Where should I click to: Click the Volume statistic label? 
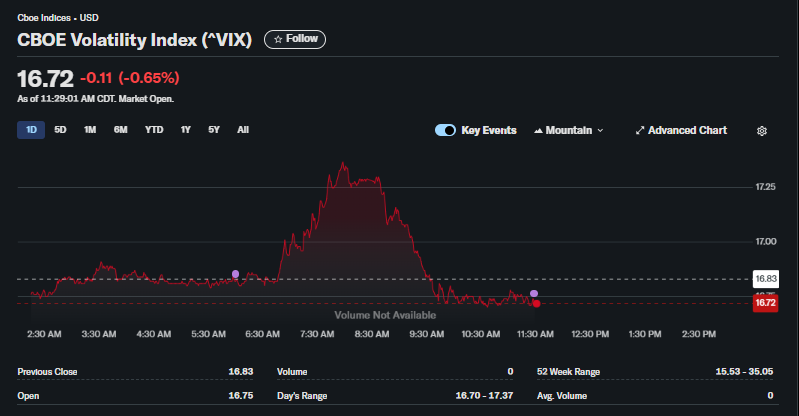pos(292,372)
